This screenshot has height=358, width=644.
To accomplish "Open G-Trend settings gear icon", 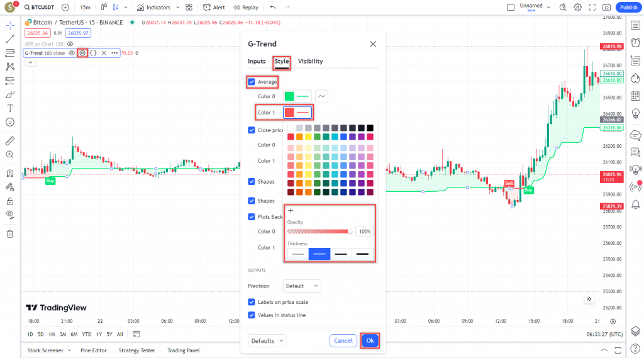I will (x=82, y=53).
